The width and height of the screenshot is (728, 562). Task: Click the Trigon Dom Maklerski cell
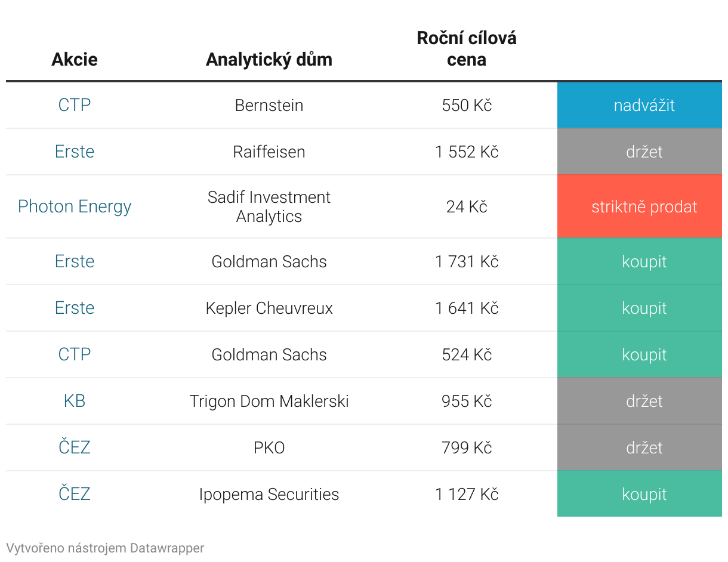[269, 401]
